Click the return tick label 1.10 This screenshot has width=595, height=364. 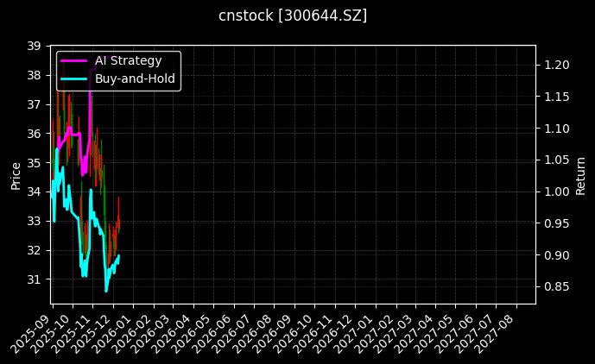(x=557, y=129)
